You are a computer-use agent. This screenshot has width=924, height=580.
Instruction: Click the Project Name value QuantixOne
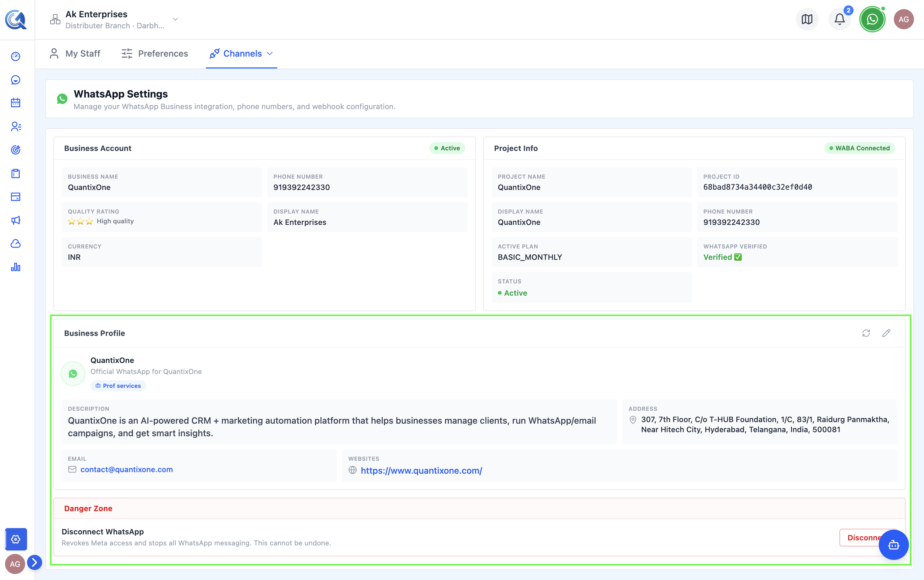(519, 187)
